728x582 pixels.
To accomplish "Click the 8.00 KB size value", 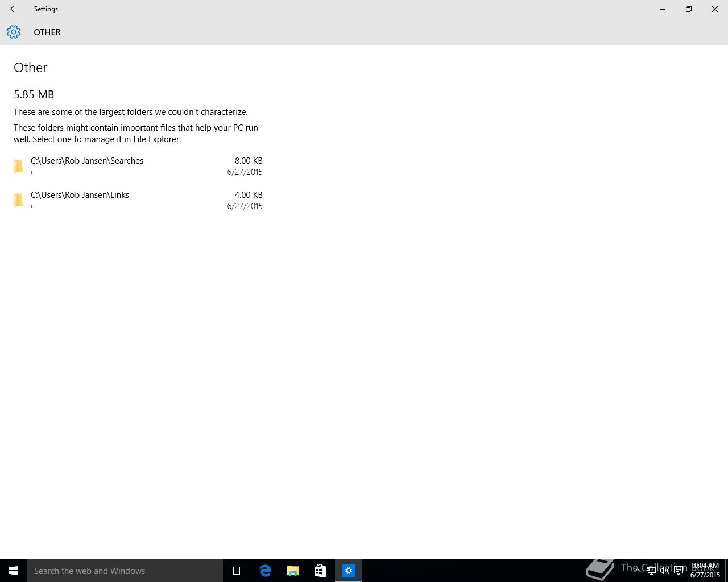I will 249,161.
